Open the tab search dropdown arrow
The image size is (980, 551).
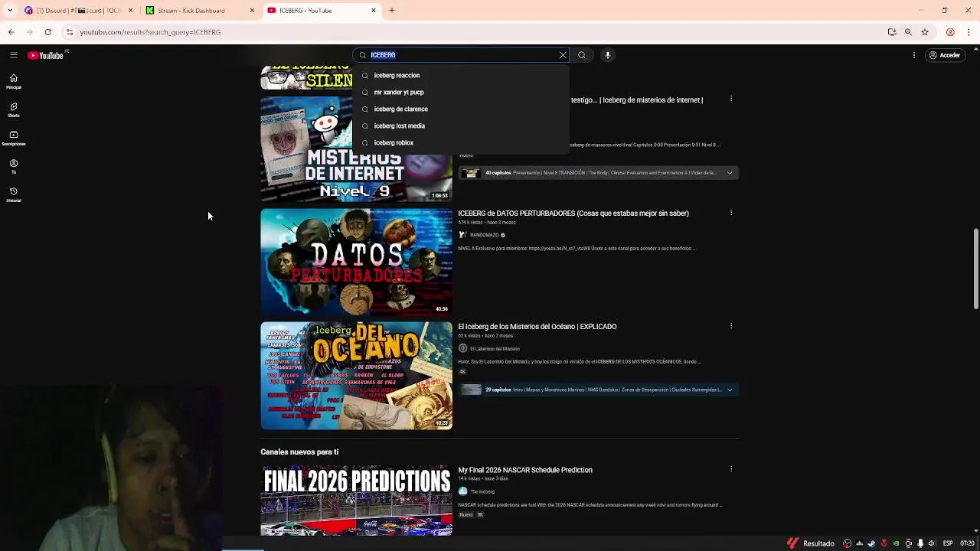point(10,11)
